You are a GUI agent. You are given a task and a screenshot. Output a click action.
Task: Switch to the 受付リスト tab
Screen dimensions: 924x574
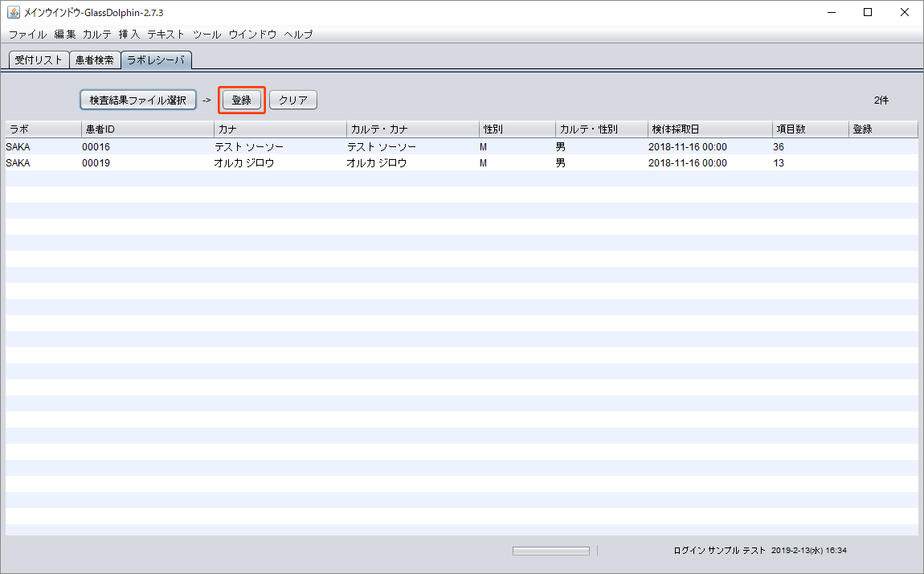pyautogui.click(x=39, y=60)
